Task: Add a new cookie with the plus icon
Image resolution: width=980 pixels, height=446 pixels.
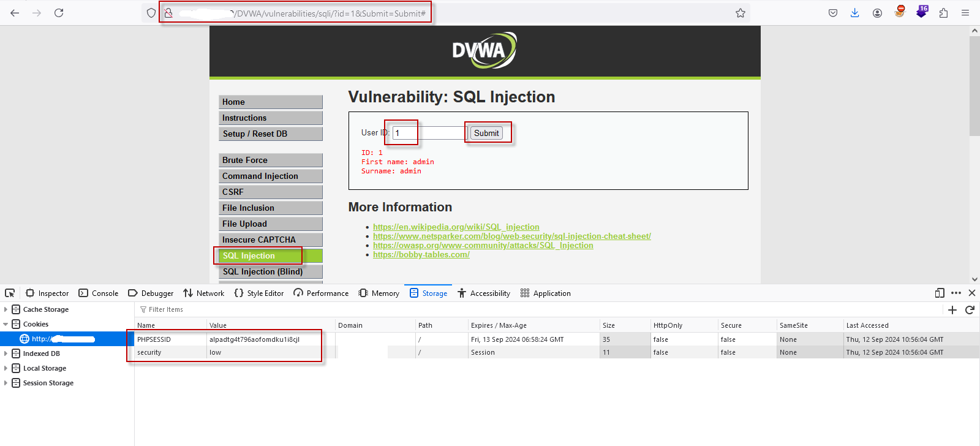Action: point(952,310)
